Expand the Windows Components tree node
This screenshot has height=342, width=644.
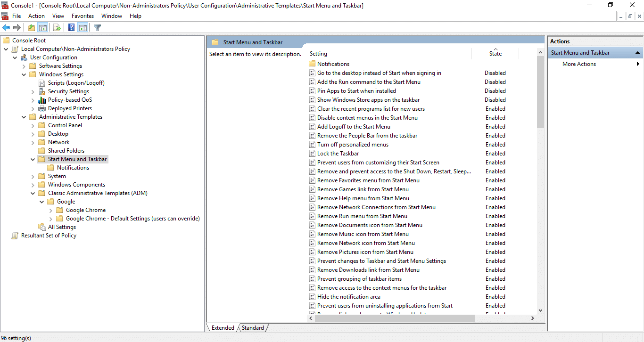pyautogui.click(x=33, y=185)
